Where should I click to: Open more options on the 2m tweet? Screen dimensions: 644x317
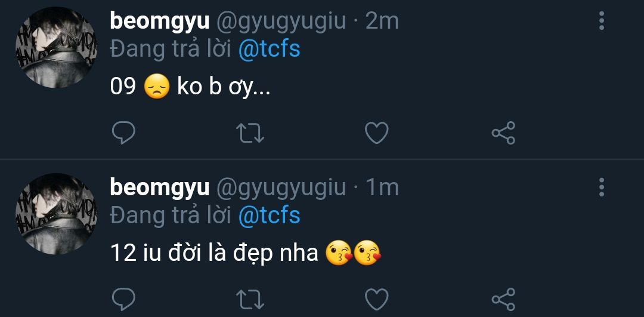(x=601, y=21)
